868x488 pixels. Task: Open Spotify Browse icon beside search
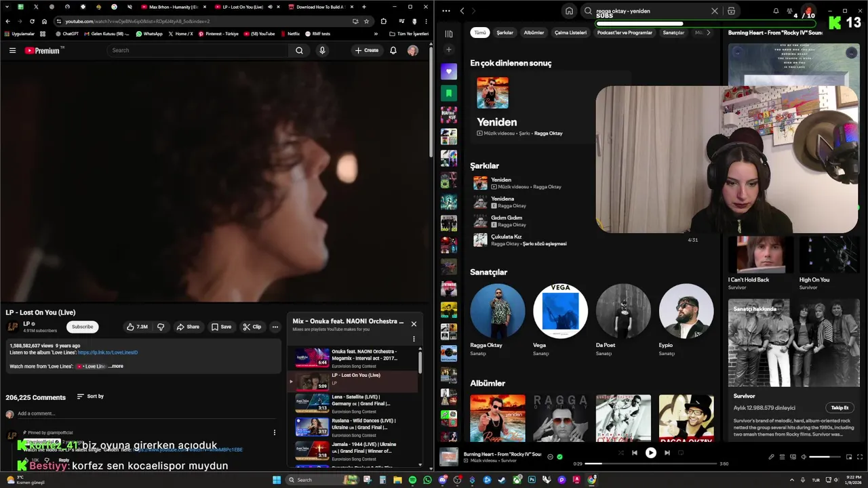[731, 11]
